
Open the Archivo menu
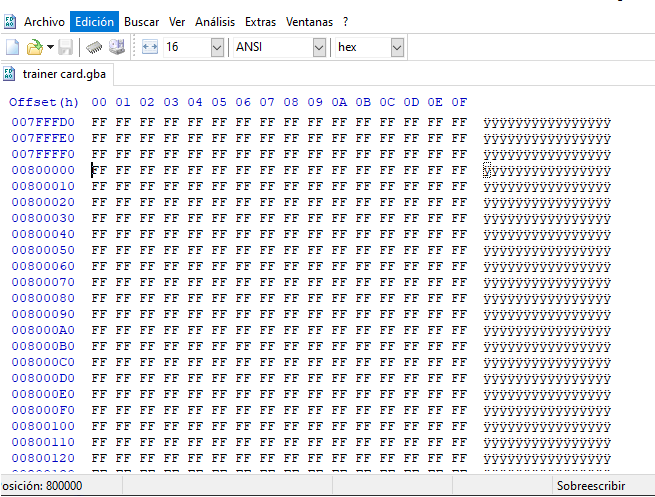(44, 21)
